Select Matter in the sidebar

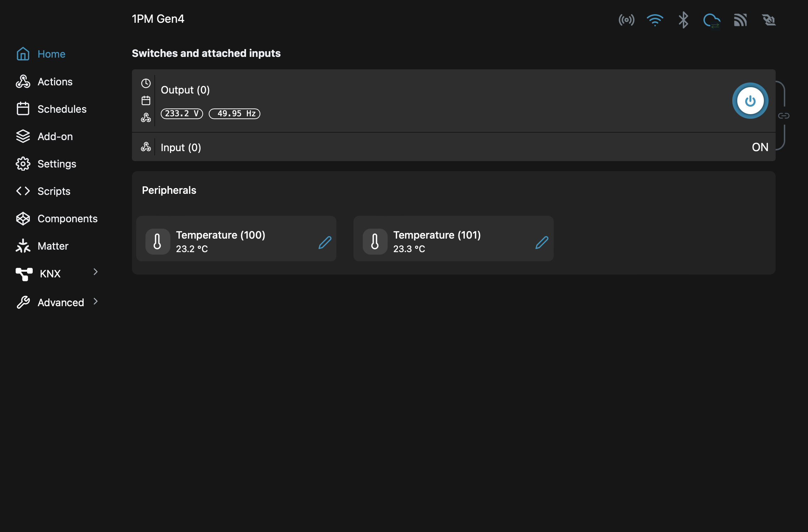click(53, 246)
